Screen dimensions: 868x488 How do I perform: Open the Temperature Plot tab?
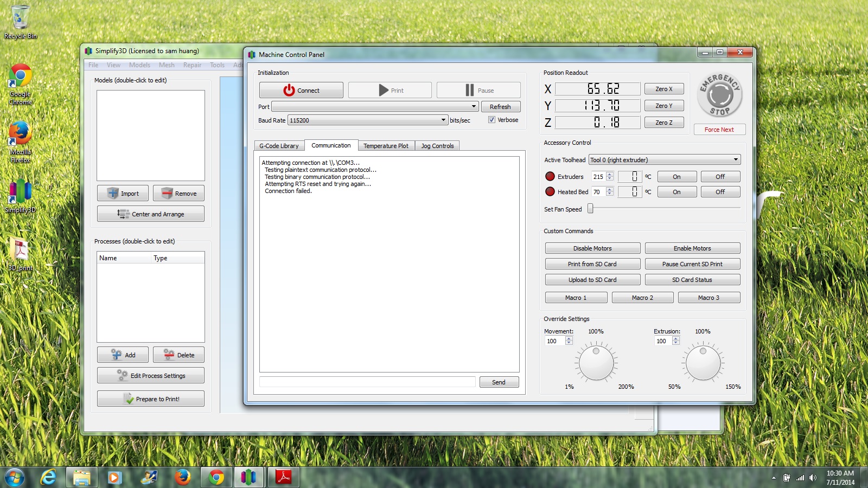(x=386, y=146)
